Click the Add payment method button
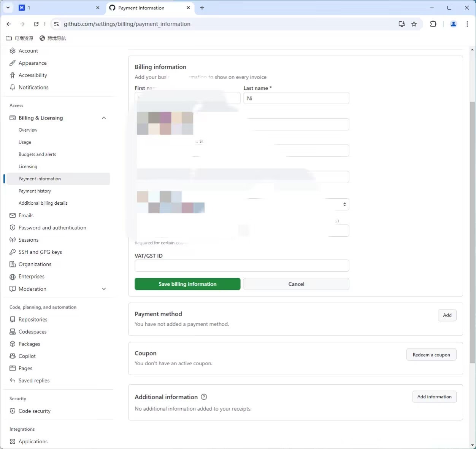476x449 pixels. 447,315
